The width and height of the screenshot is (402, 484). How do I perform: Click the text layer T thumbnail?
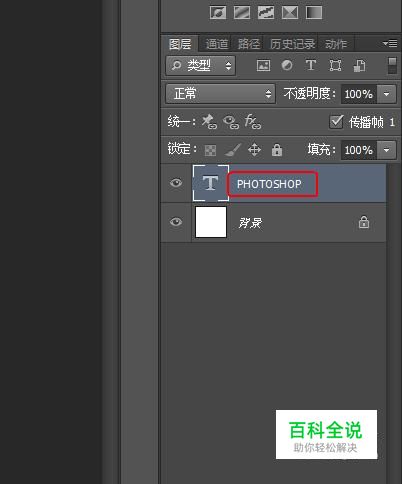click(211, 183)
